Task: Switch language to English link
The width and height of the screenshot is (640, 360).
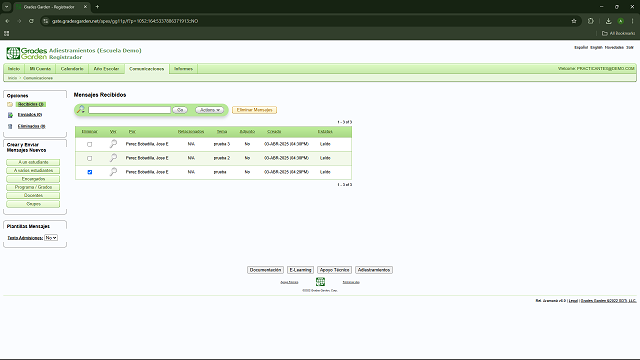Action: (x=596, y=47)
